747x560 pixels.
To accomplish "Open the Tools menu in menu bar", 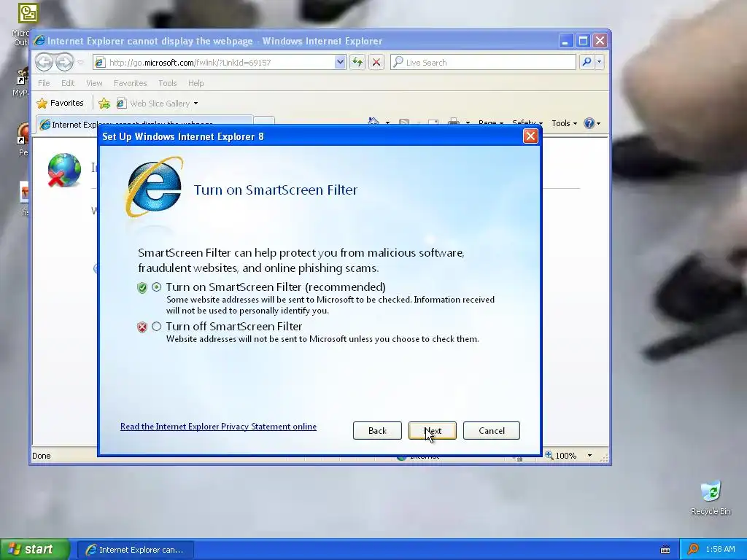I will coord(168,83).
